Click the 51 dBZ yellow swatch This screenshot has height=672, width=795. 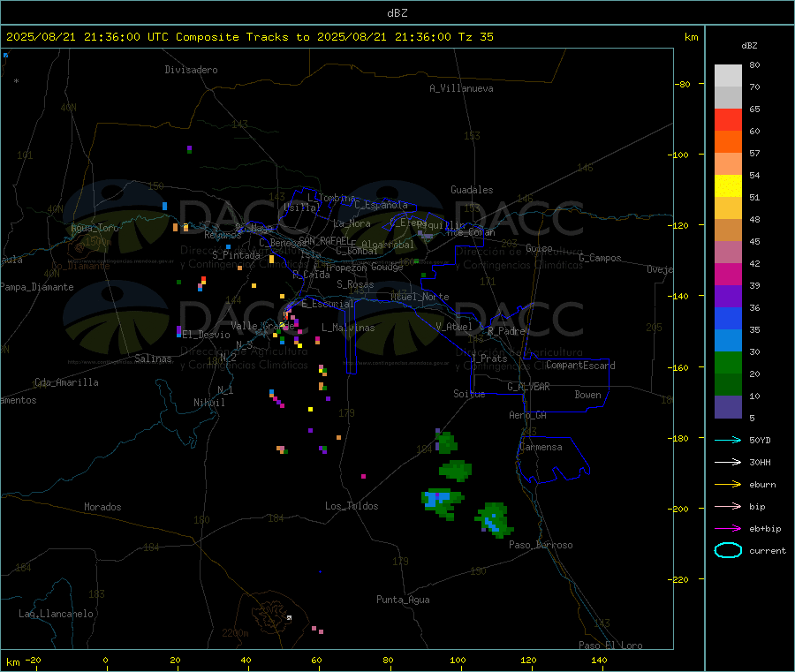click(x=728, y=186)
